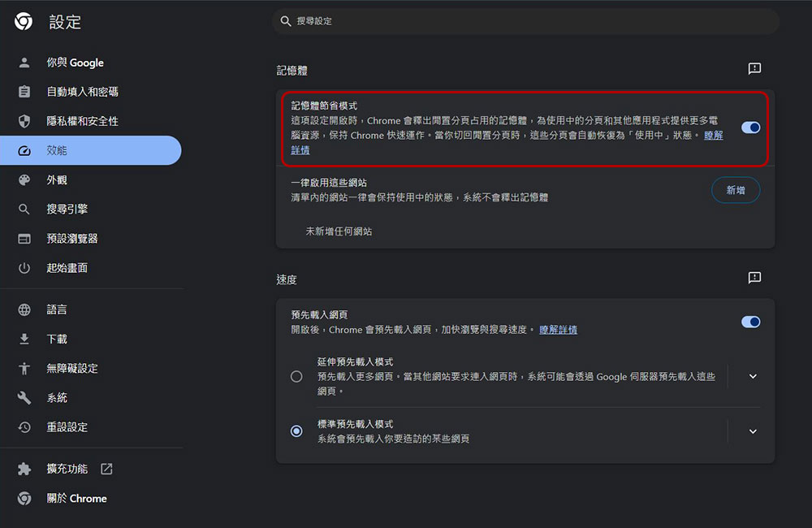Select the 下載 download arrow icon
812x528 pixels.
23,339
